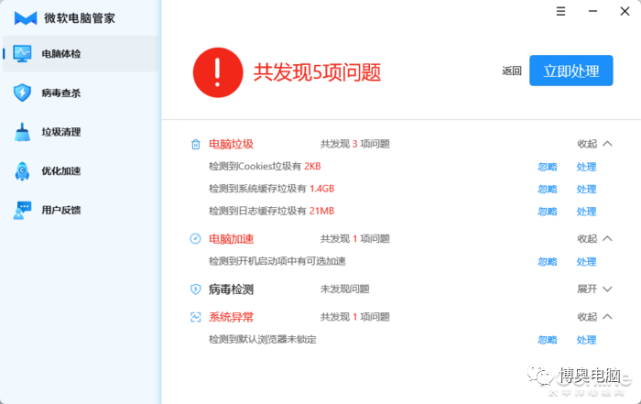Click the 优化加速 rocket icon
The width and height of the screenshot is (641, 404).
[x=22, y=171]
